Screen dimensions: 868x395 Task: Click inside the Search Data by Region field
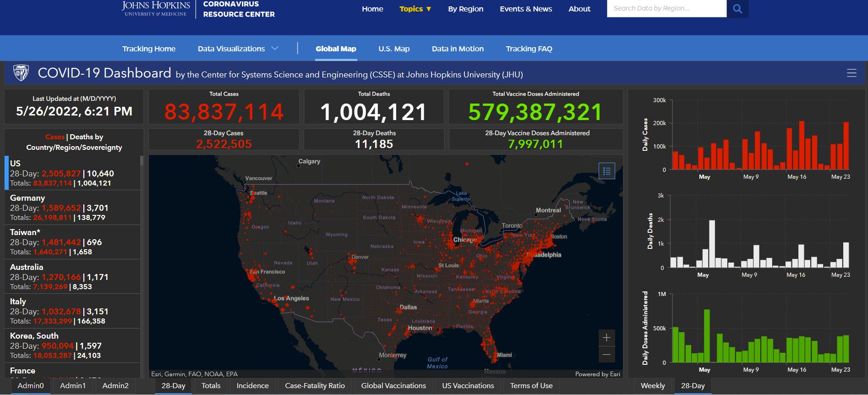(666, 8)
